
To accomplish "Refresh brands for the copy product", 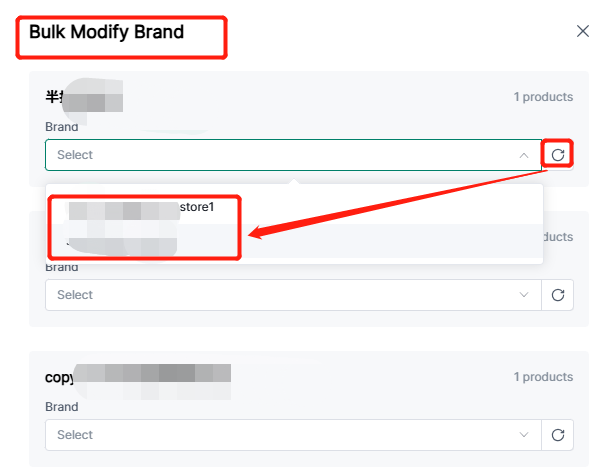I will [558, 435].
